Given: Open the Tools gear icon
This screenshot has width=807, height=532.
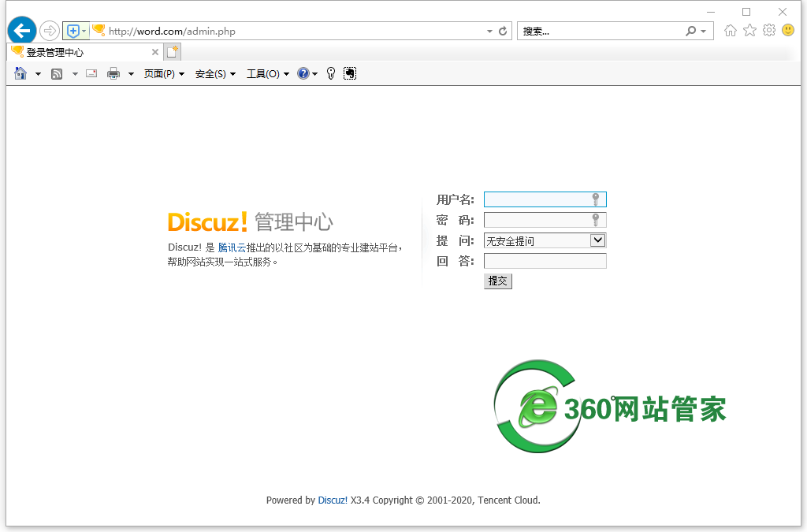Looking at the screenshot, I should click(x=769, y=31).
